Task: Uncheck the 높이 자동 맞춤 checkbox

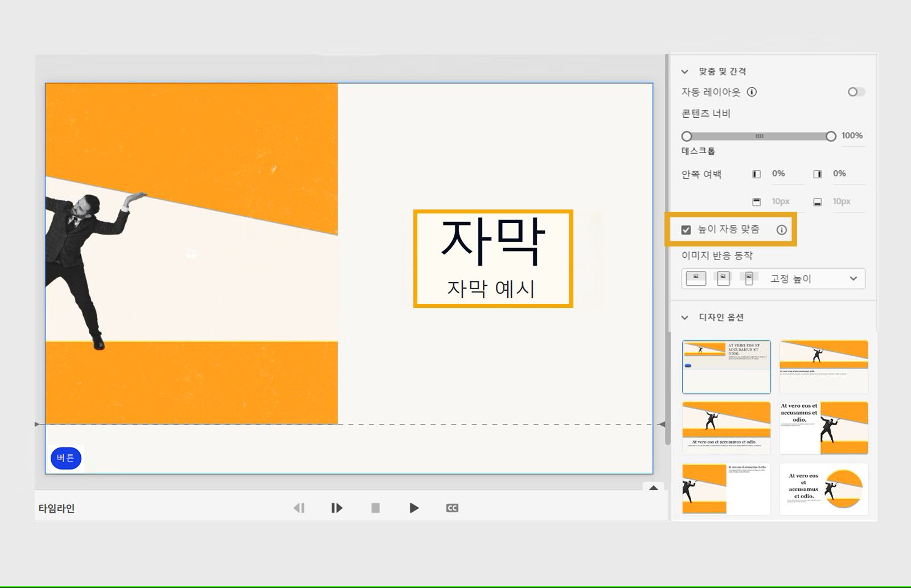Action: click(x=687, y=230)
